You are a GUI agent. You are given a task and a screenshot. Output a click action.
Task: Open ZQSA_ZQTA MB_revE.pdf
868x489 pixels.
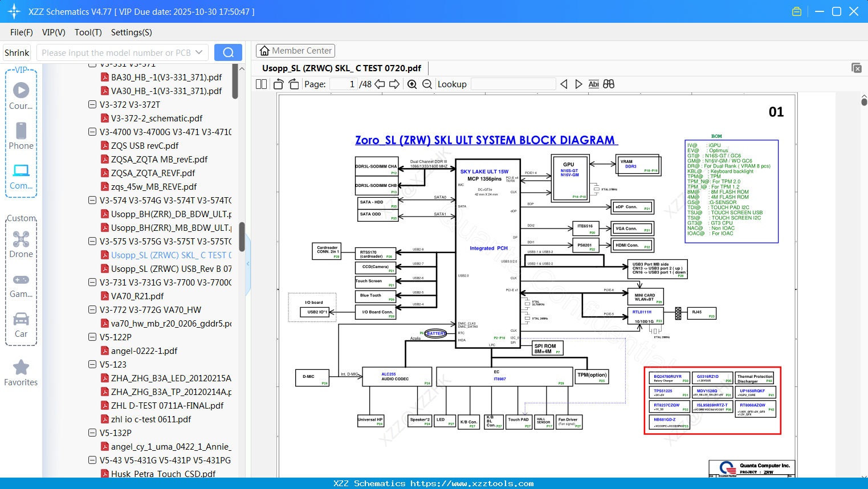pyautogui.click(x=159, y=160)
